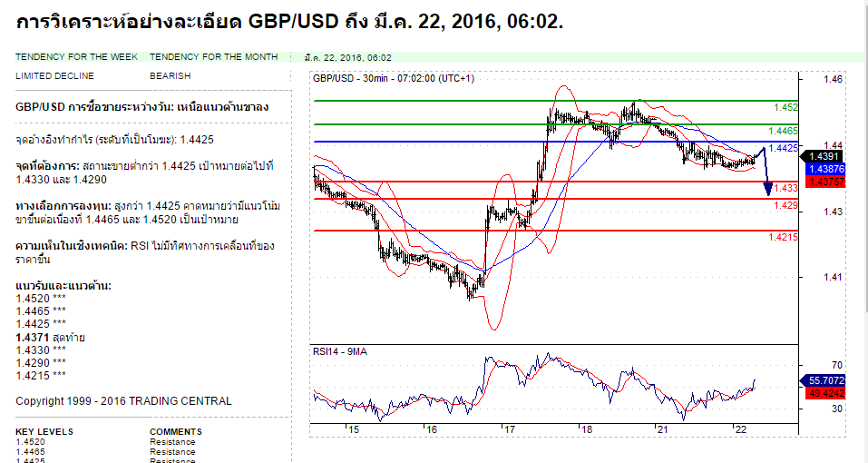The width and height of the screenshot is (868, 463).
Task: Click date marker 22 on time axis
Action: [740, 429]
